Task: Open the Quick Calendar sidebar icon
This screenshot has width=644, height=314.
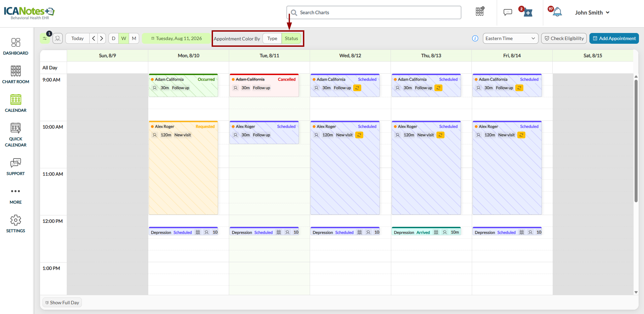Action: (x=16, y=128)
